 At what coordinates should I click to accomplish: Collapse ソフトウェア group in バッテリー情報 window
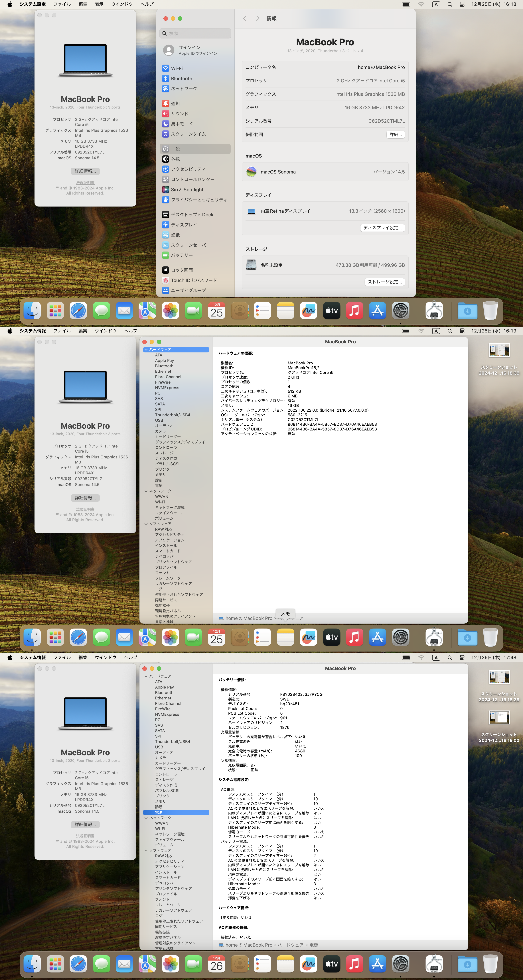[x=146, y=851]
